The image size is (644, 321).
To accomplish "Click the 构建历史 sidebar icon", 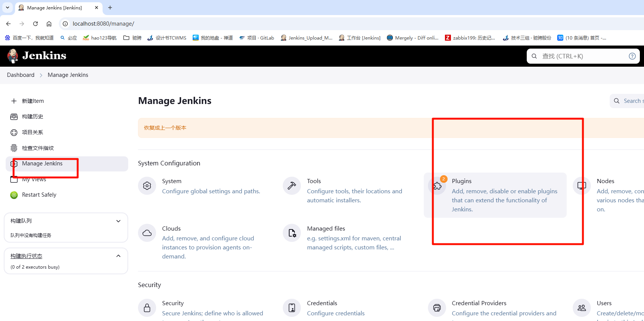I will [x=14, y=117].
